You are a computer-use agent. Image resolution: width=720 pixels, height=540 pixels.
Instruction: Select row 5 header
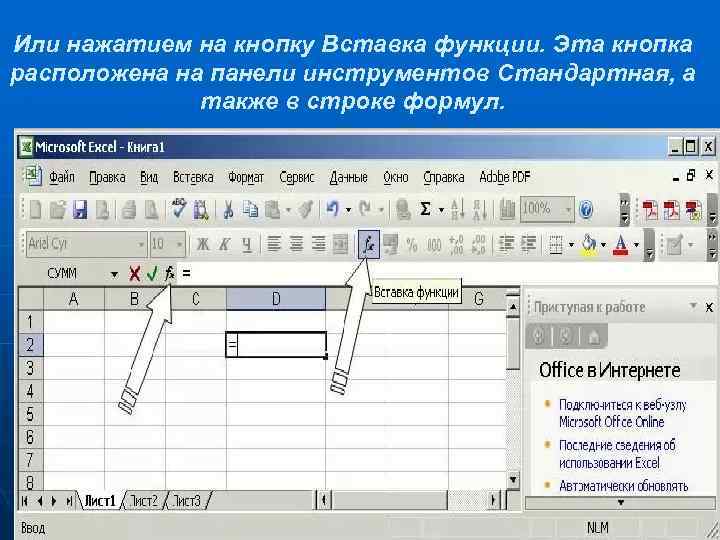[x=30, y=414]
